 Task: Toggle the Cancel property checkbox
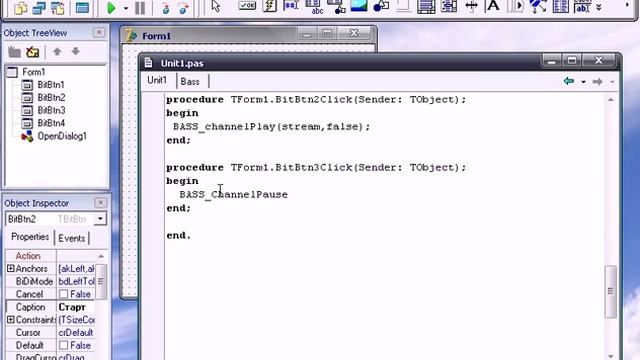click(63, 294)
